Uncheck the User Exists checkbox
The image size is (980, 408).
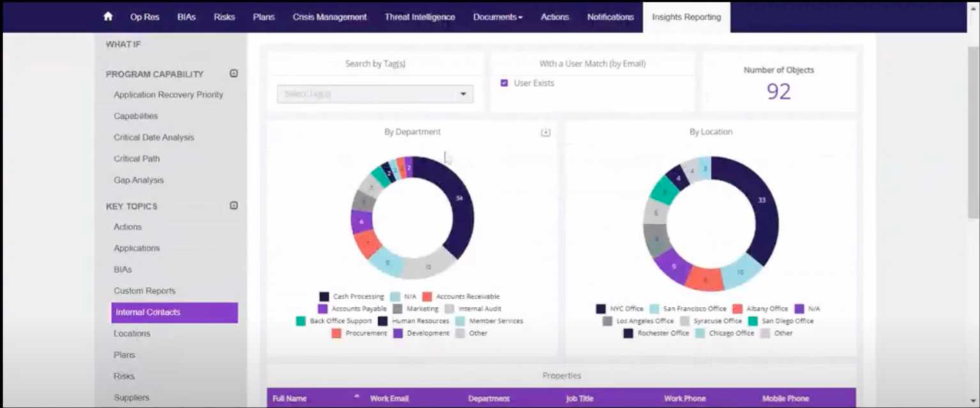pos(504,83)
